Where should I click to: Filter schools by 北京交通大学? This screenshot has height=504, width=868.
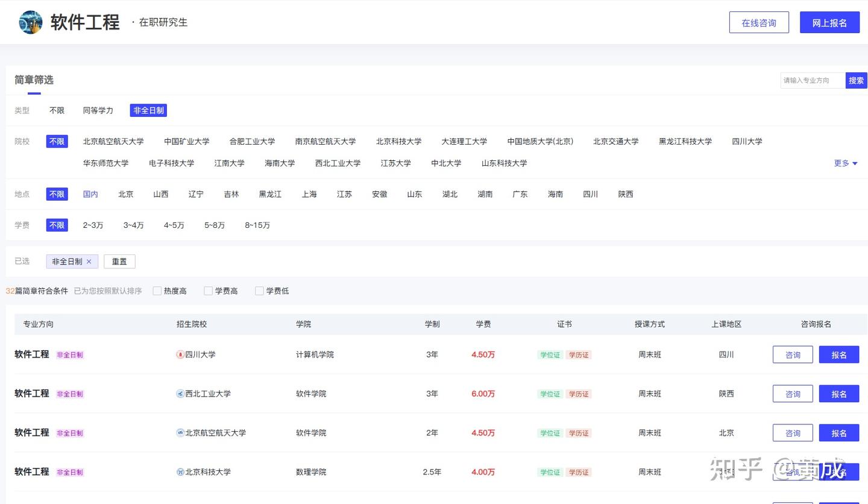click(616, 142)
